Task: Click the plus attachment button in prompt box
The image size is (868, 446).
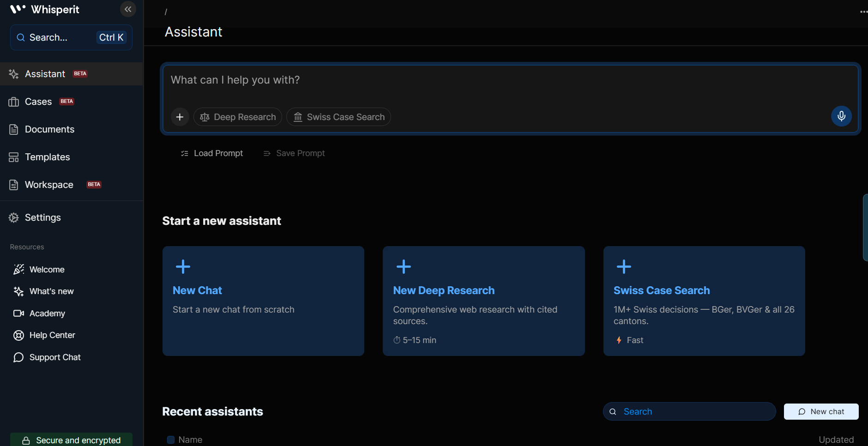Action: tap(180, 117)
